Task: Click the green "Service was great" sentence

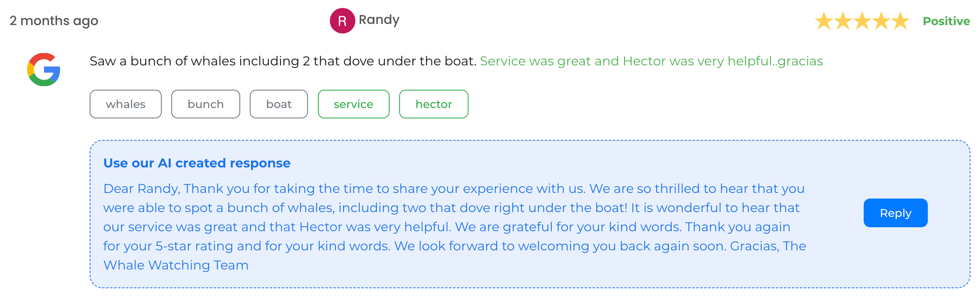Action: click(651, 61)
